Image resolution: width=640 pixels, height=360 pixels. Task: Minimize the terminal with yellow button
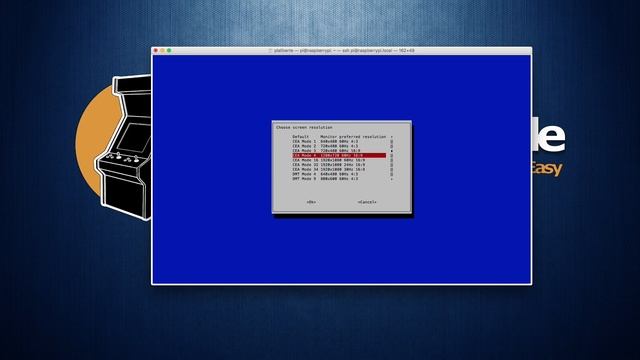(x=162, y=51)
